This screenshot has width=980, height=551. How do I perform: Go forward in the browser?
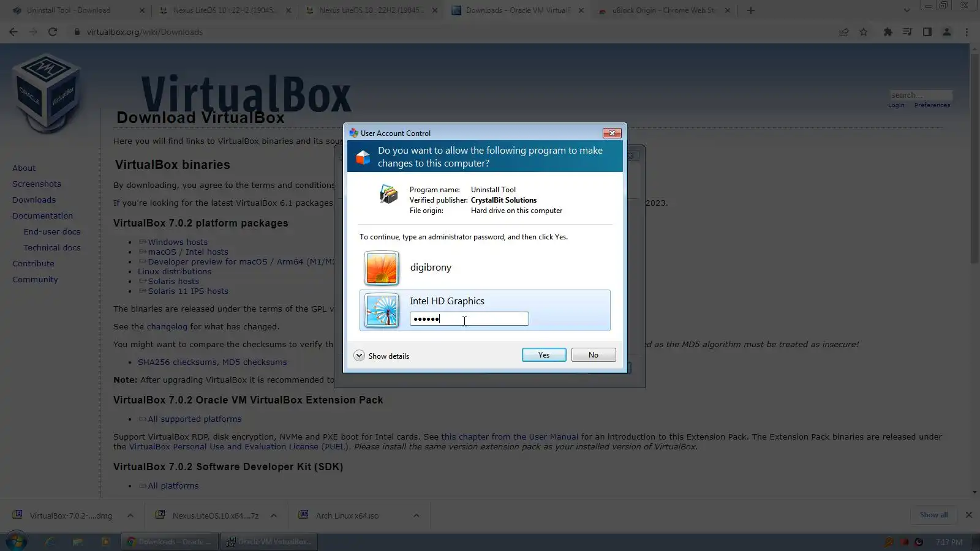click(33, 32)
